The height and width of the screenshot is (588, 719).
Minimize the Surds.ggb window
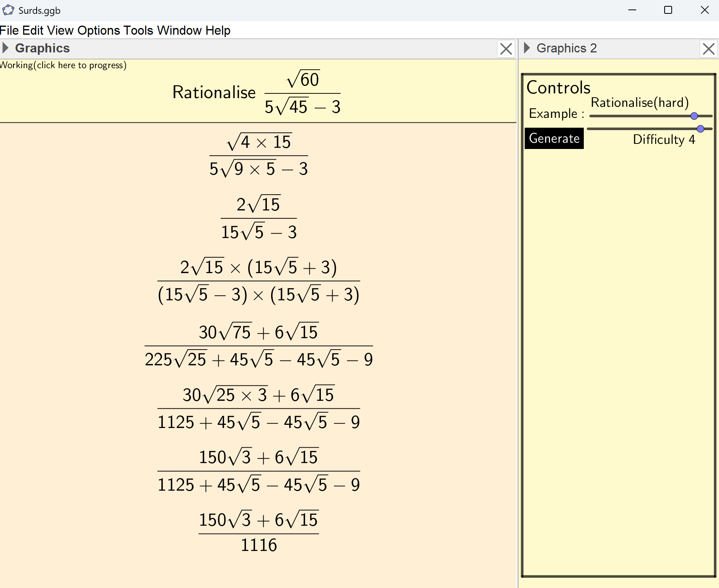point(632,10)
